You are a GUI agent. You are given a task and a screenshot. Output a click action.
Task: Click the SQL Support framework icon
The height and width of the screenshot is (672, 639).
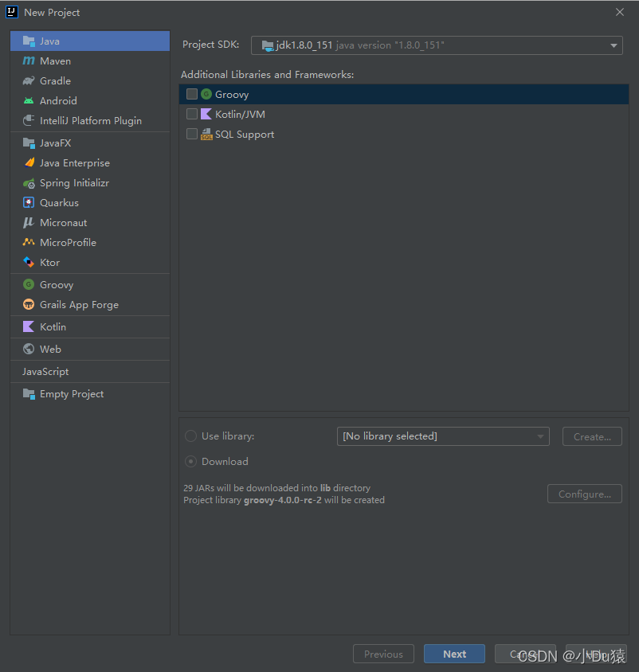coord(206,134)
